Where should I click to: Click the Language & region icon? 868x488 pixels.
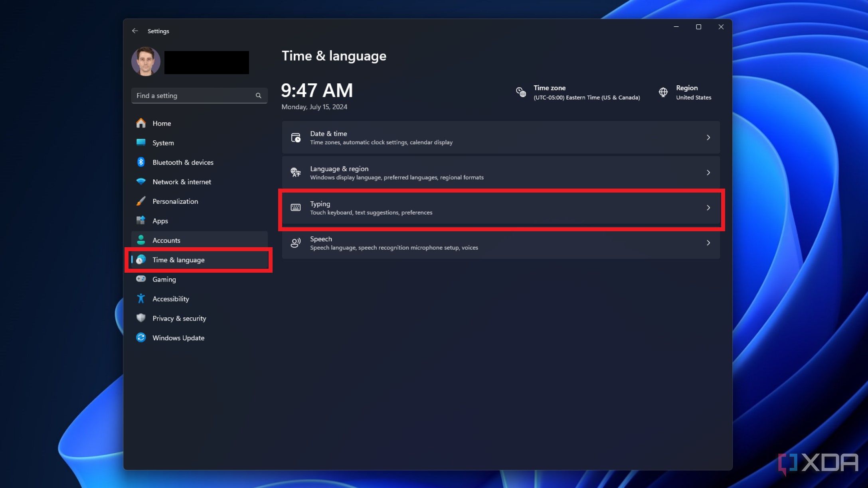coord(296,173)
